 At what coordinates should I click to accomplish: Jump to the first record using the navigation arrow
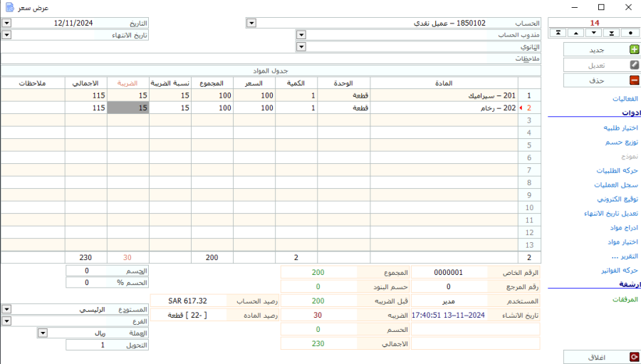click(x=558, y=33)
